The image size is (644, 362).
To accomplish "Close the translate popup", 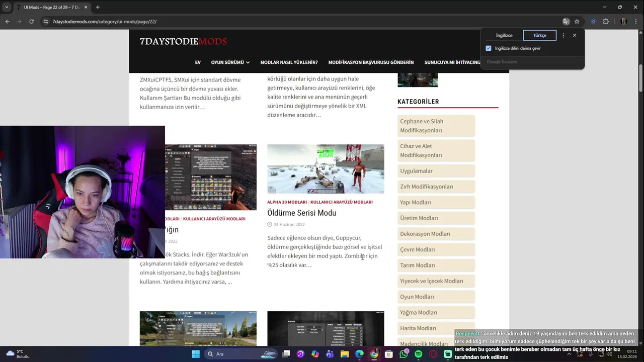I will pyautogui.click(x=575, y=35).
